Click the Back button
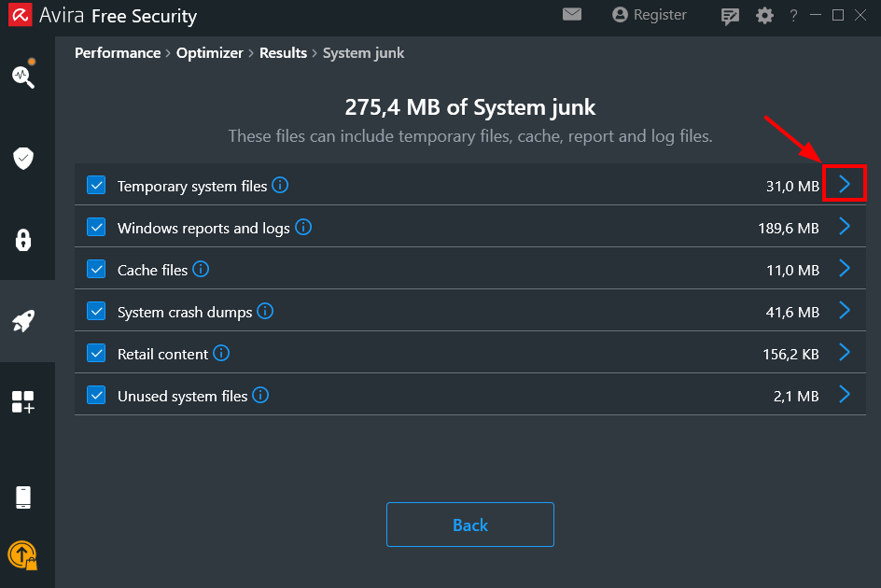Image resolution: width=881 pixels, height=588 pixels. [469, 525]
